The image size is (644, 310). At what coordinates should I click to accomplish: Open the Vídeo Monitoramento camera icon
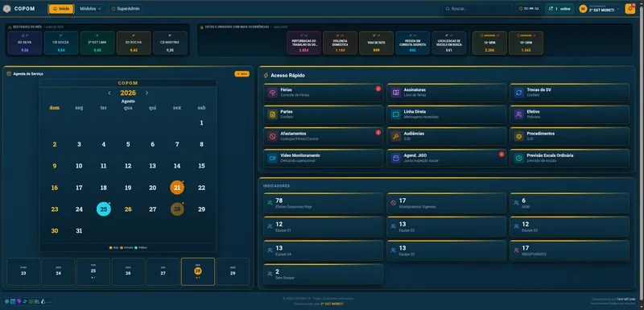(x=272, y=158)
